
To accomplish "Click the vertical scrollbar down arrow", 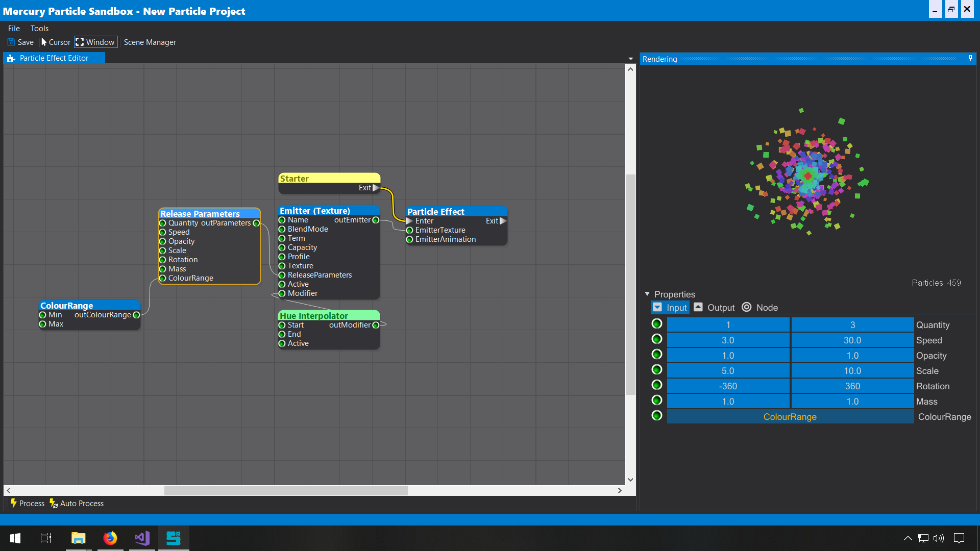I will [x=630, y=480].
